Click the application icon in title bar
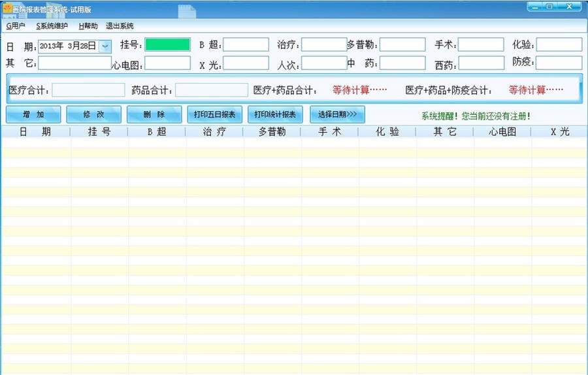This screenshot has height=375, width=588. tap(7, 8)
